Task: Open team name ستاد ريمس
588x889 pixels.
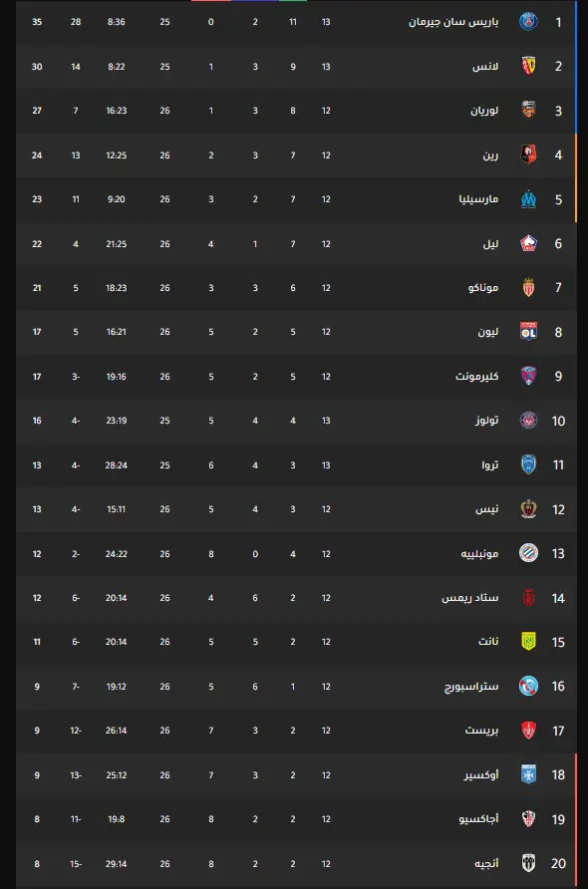Action: 470,598
